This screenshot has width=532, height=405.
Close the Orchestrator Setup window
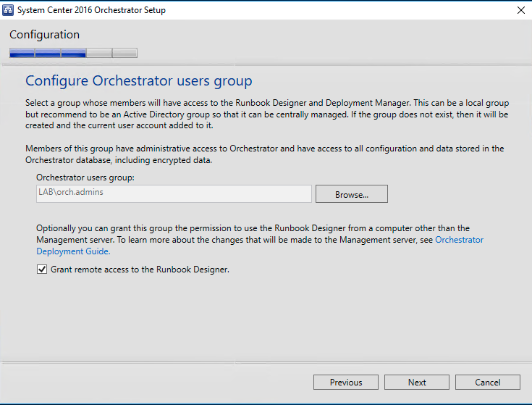point(520,10)
